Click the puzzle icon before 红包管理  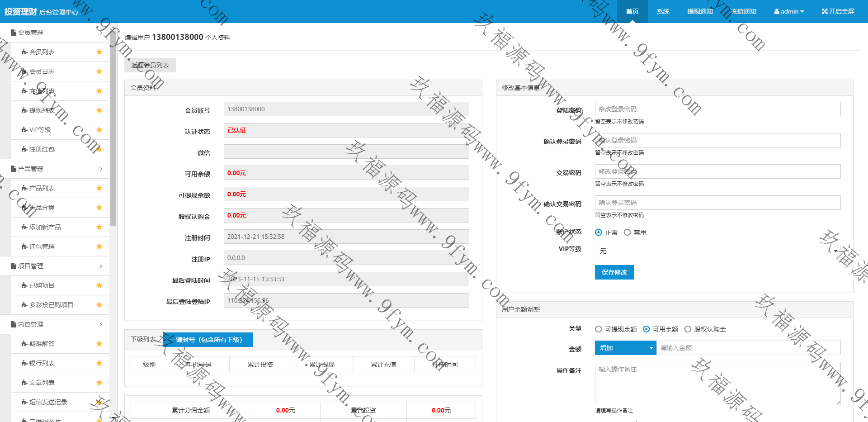(24, 247)
